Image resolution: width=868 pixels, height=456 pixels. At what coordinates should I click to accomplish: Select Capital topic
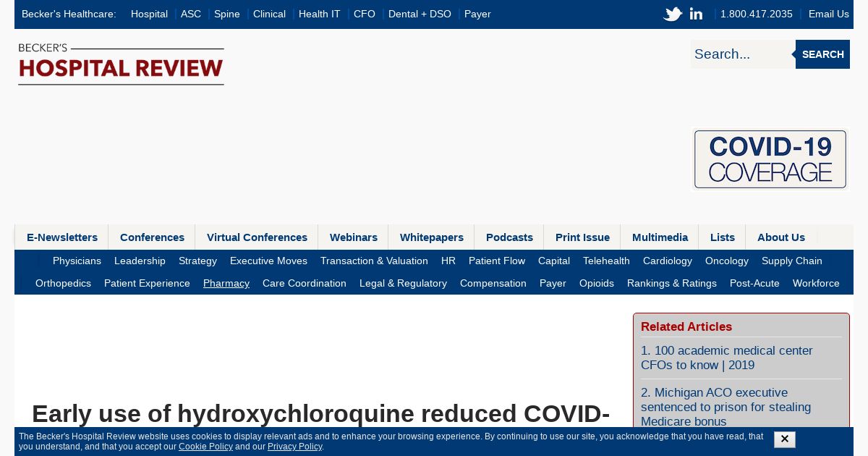point(554,261)
